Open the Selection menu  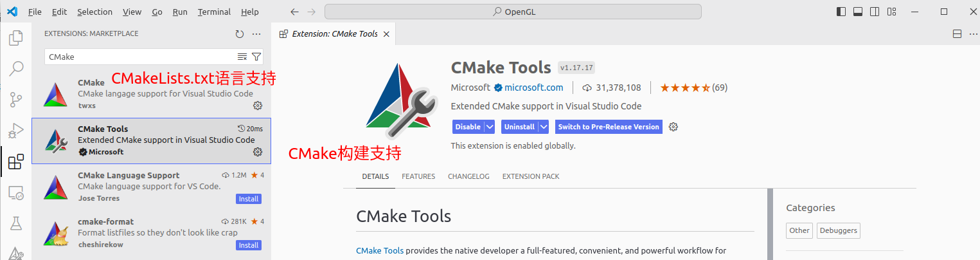(94, 12)
